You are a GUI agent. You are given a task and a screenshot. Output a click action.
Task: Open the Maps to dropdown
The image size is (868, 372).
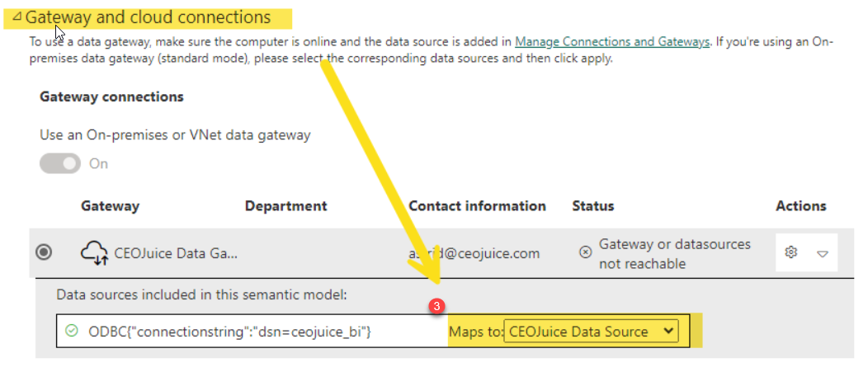click(x=591, y=332)
